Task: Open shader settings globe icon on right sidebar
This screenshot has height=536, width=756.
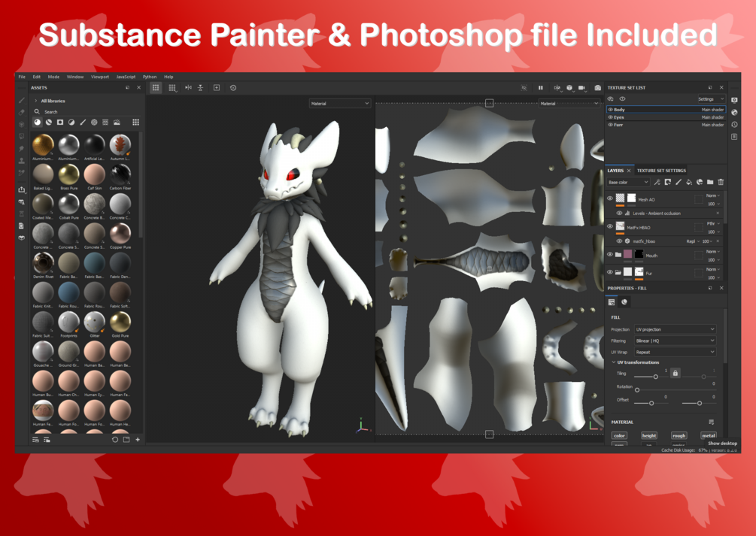Action: [734, 112]
